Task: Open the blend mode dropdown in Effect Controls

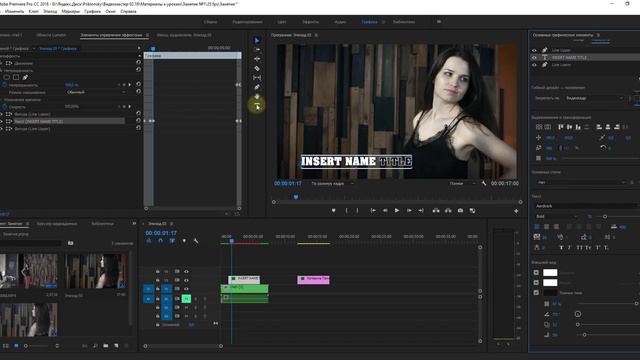Action: click(96, 92)
